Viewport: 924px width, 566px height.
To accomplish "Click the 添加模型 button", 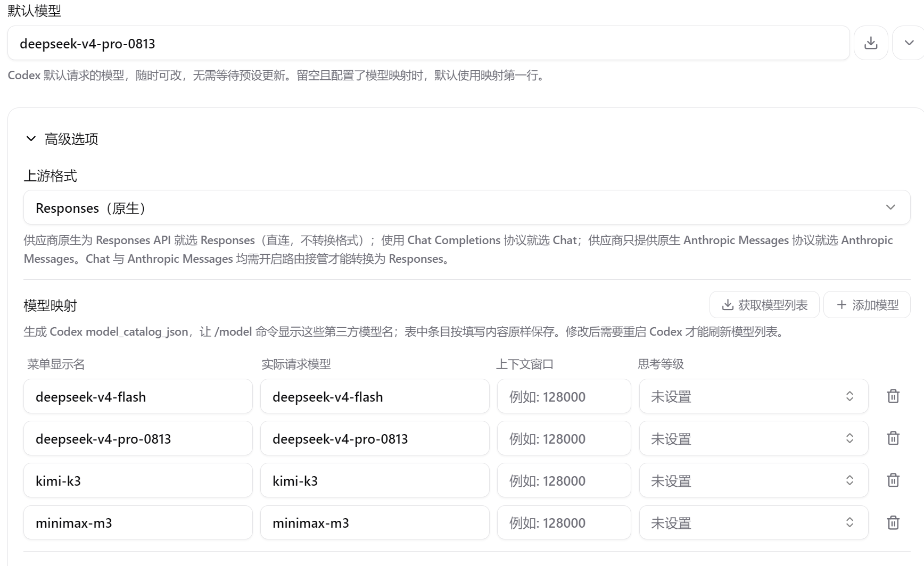I will [867, 305].
